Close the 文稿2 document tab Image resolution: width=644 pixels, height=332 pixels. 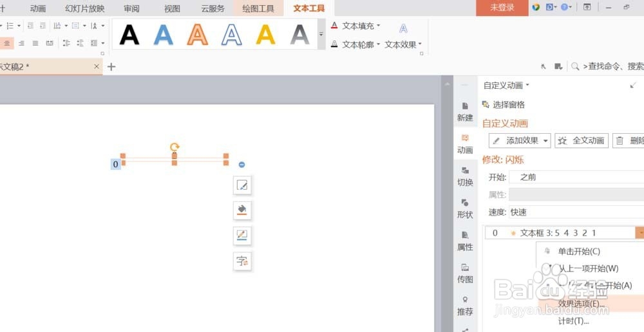pos(97,66)
